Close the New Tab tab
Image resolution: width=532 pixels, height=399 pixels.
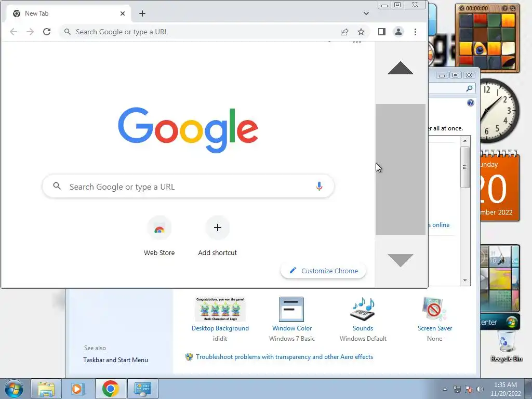(123, 14)
